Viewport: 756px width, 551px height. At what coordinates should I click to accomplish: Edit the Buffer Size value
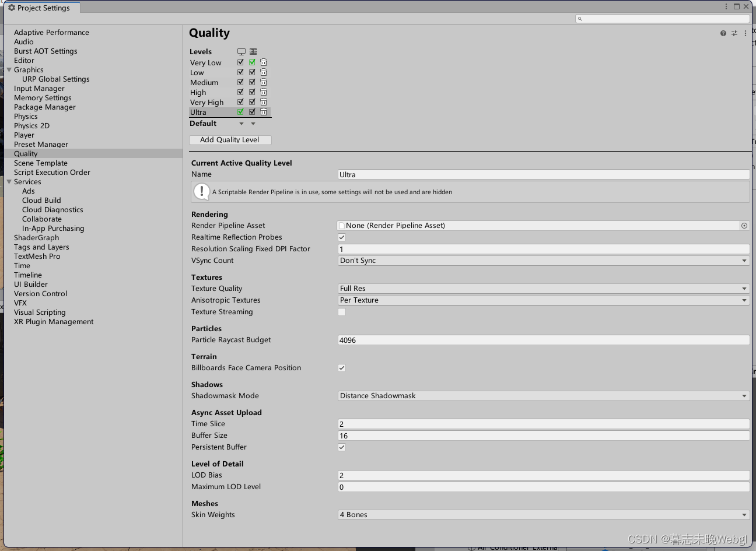pyautogui.click(x=544, y=436)
